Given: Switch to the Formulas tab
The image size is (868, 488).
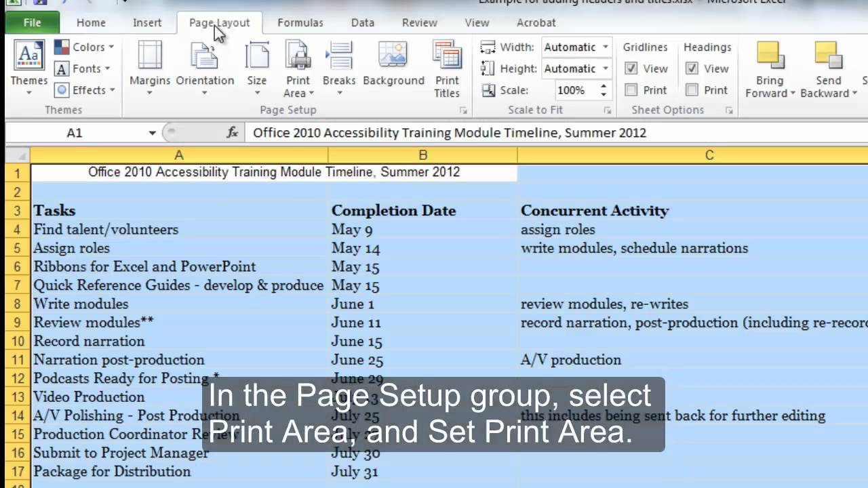Looking at the screenshot, I should click(300, 22).
